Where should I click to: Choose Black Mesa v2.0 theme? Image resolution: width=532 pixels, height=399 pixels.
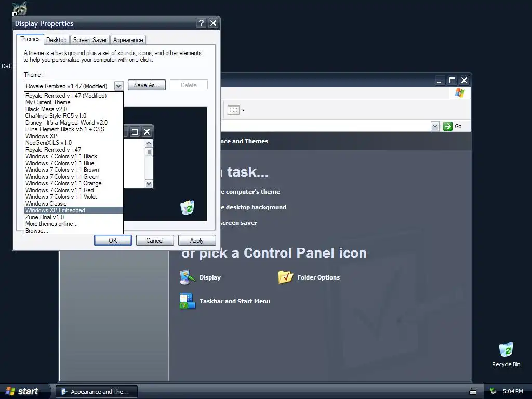pyautogui.click(x=74, y=109)
